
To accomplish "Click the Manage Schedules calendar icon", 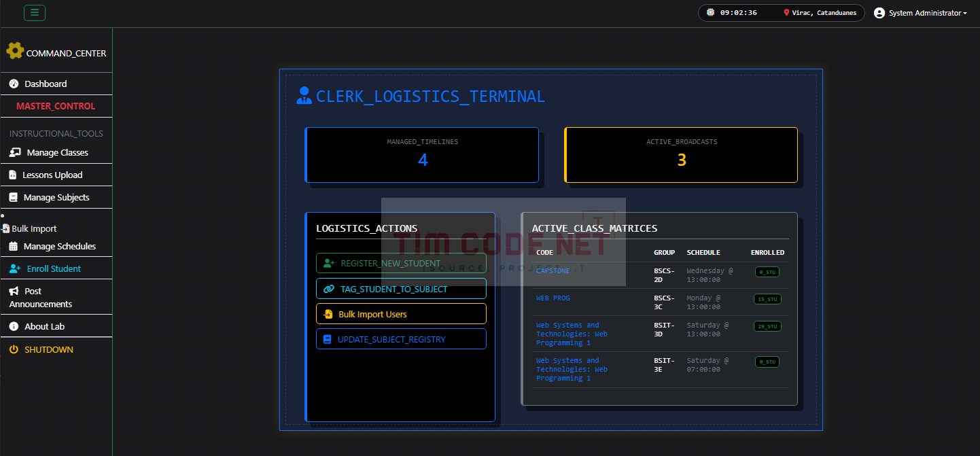I will (13, 246).
